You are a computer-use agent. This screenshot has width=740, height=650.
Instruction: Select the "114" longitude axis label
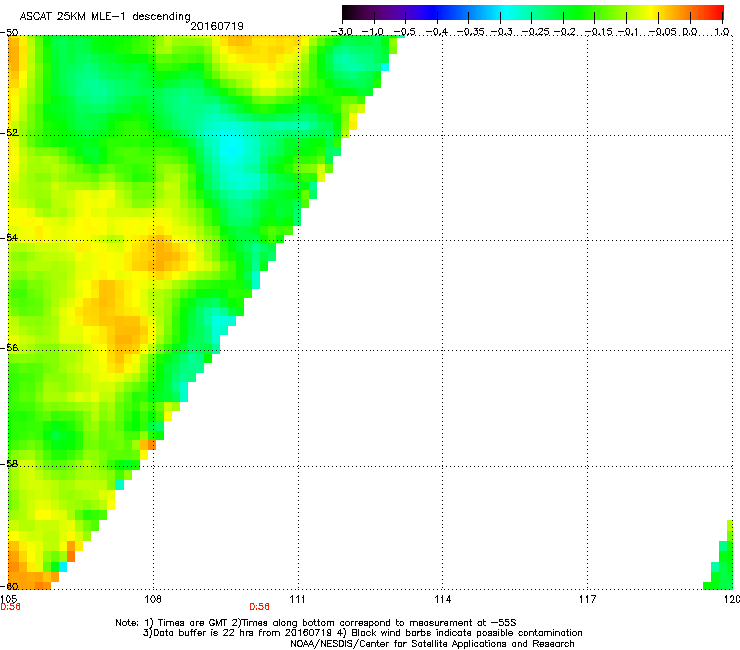coord(442,599)
